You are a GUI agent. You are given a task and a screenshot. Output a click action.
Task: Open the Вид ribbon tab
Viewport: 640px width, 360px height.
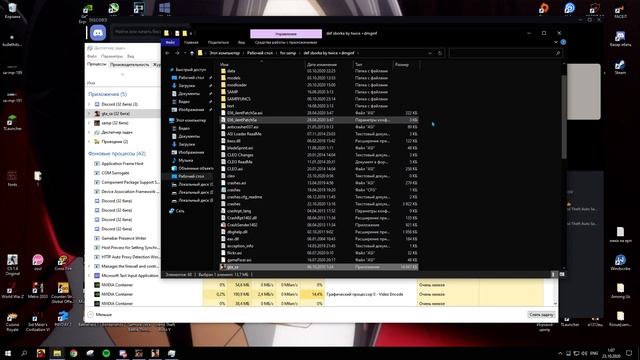coord(242,42)
